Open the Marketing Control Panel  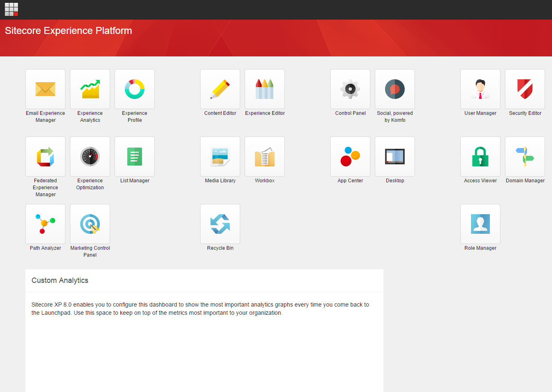coord(90,224)
